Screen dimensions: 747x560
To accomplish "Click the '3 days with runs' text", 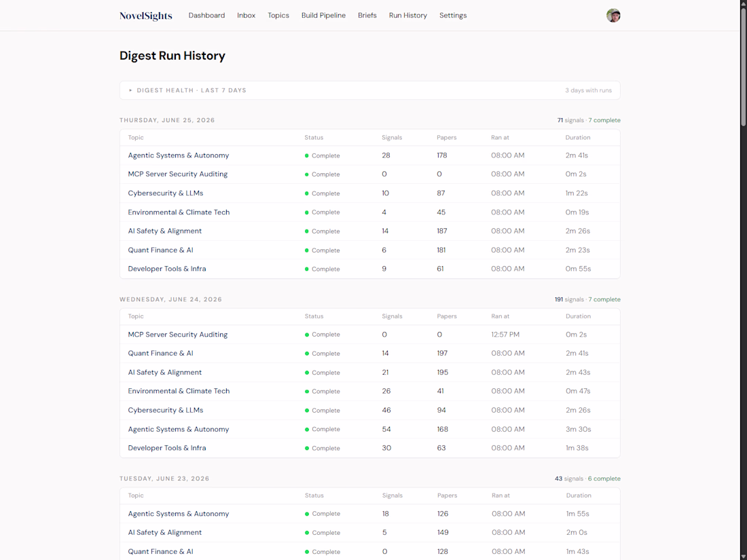I will click(x=588, y=90).
